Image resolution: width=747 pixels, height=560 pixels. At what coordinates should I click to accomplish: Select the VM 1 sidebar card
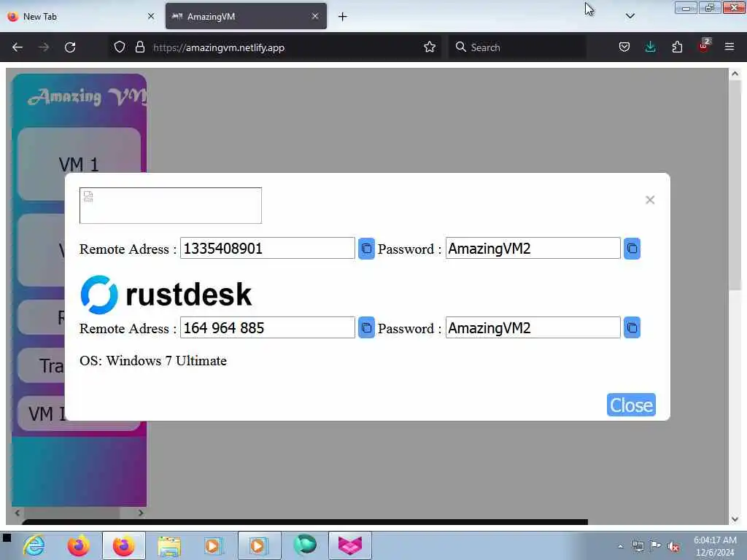[x=79, y=164]
